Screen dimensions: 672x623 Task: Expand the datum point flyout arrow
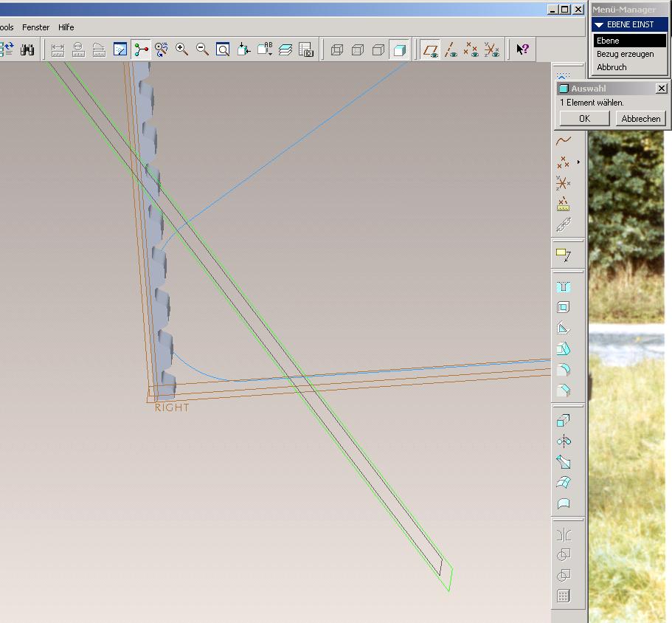[578, 162]
